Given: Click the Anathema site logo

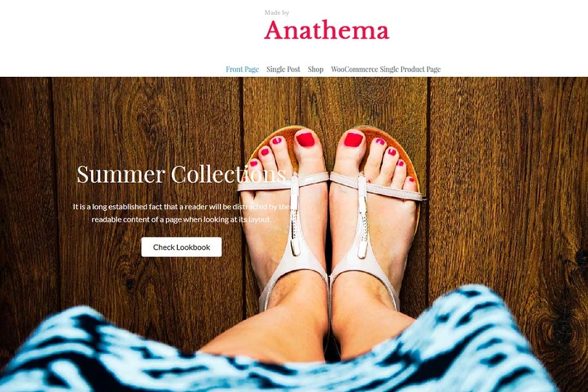Looking at the screenshot, I should point(326,30).
